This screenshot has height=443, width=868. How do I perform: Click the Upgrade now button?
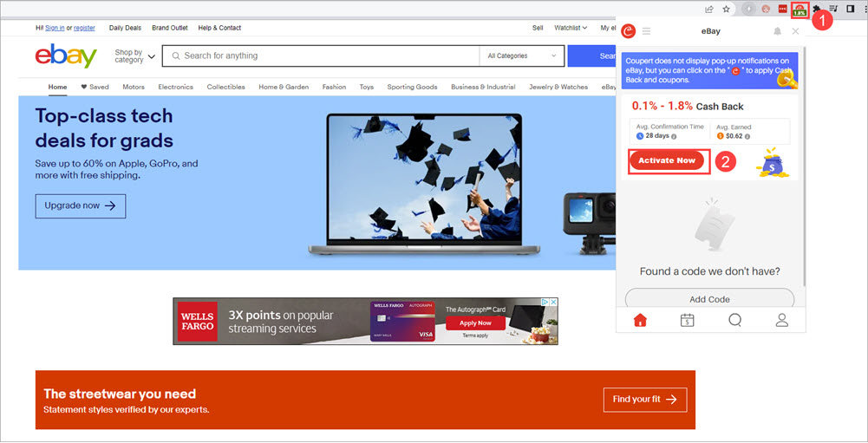coord(81,206)
